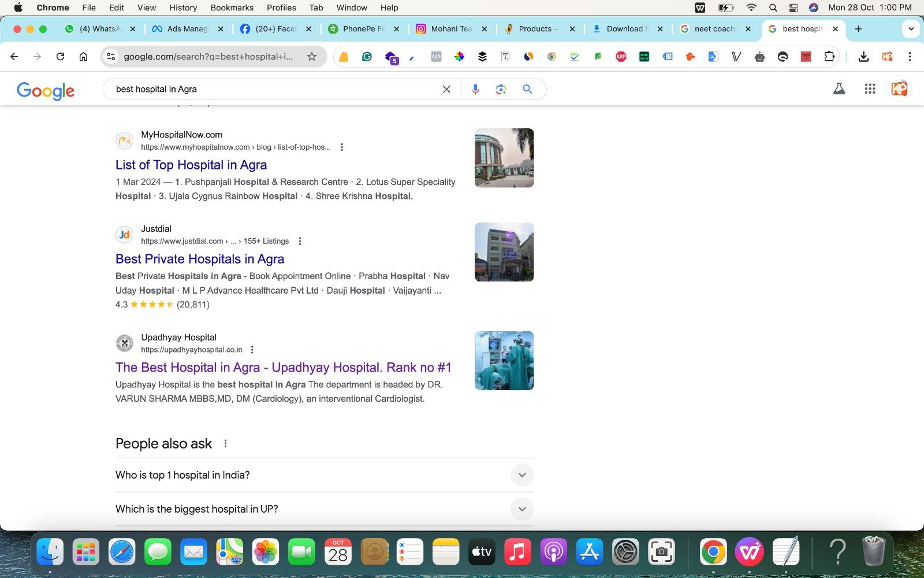Click the search input field
The height and width of the screenshot is (578, 924).
271,89
